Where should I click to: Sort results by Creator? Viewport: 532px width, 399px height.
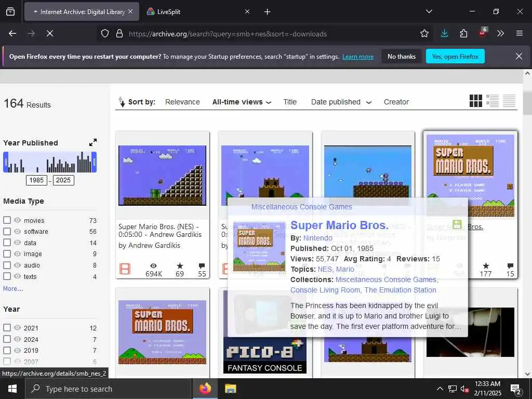396,102
